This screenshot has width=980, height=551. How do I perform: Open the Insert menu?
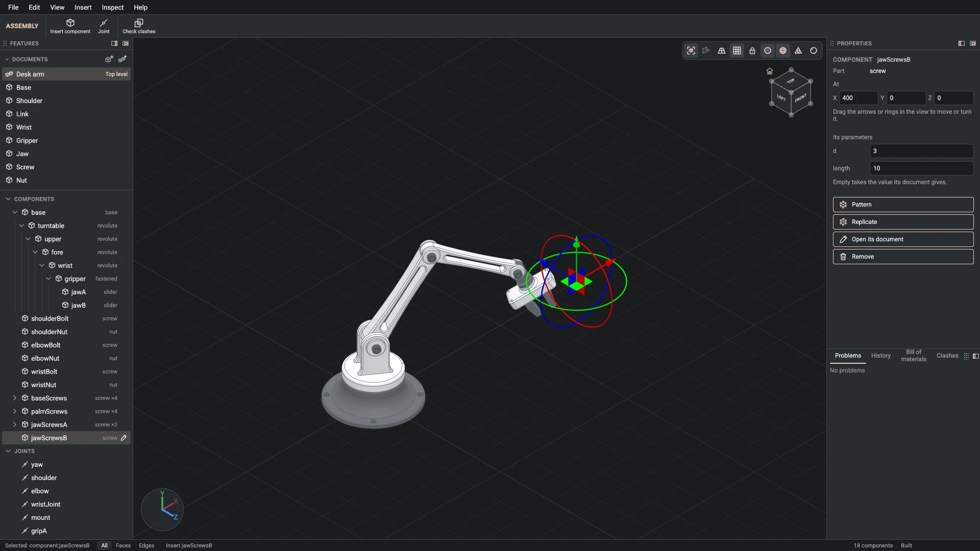coord(83,7)
